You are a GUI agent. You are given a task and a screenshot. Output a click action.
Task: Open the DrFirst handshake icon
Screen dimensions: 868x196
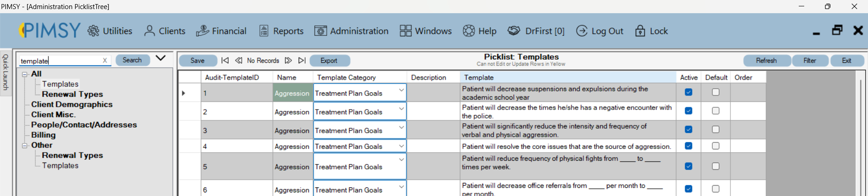click(x=514, y=31)
